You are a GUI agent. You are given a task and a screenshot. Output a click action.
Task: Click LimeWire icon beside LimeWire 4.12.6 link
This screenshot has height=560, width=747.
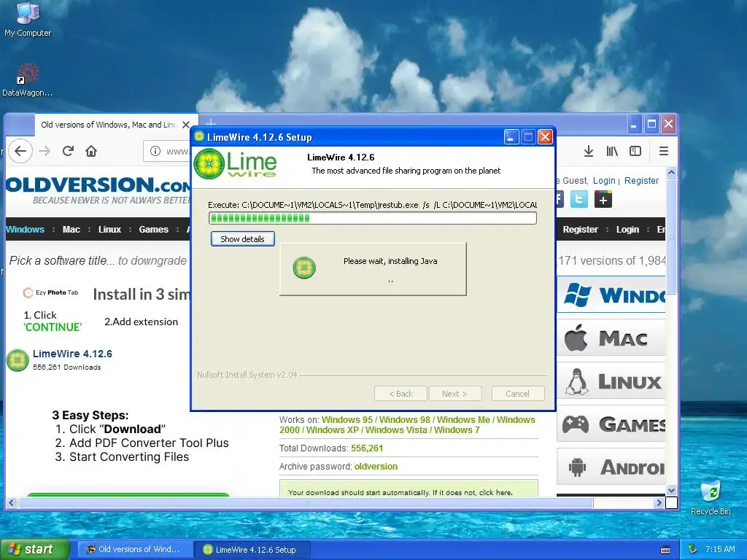tap(18, 359)
